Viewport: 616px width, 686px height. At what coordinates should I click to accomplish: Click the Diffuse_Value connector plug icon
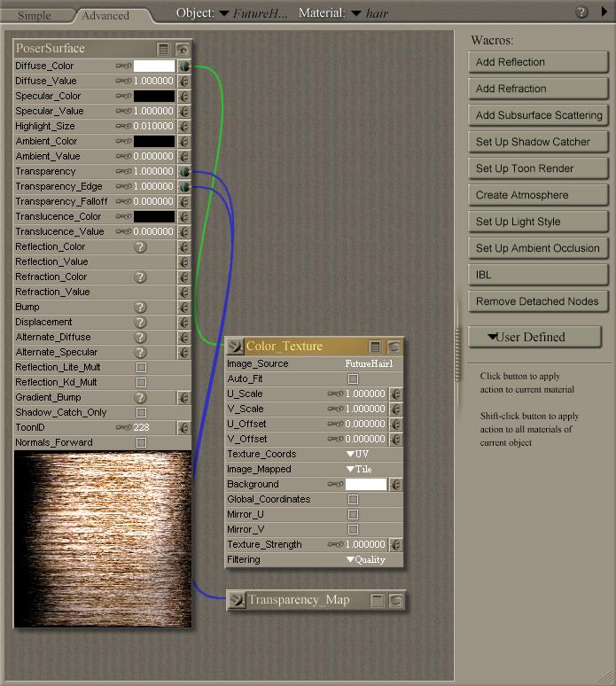(184, 82)
